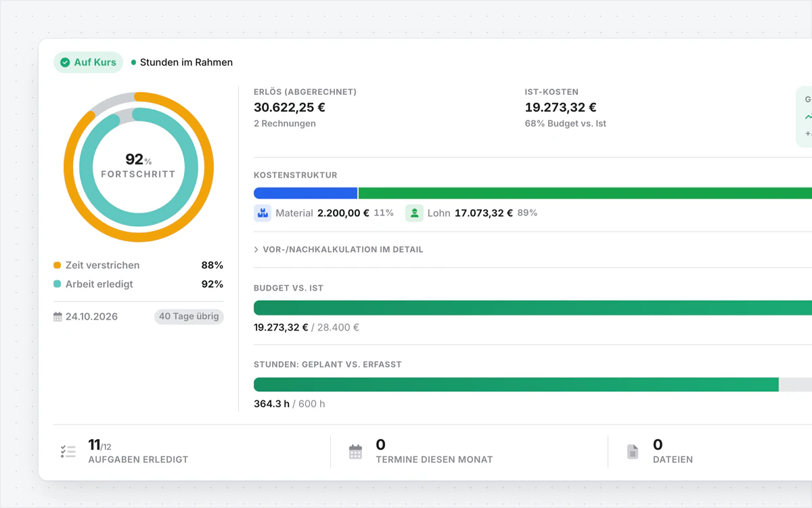Click the hours value 364.3 h / 600 h

(x=290, y=404)
